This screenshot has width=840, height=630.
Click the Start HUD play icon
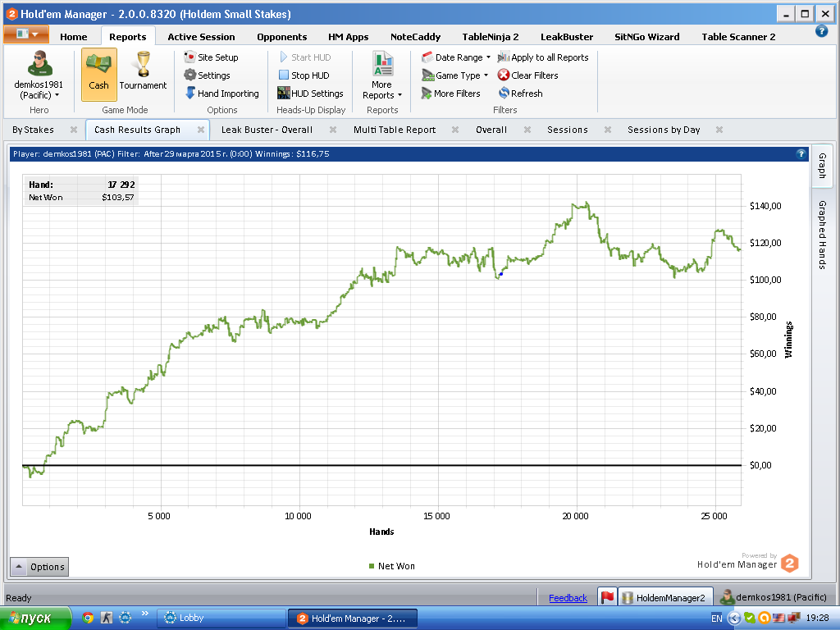click(283, 57)
